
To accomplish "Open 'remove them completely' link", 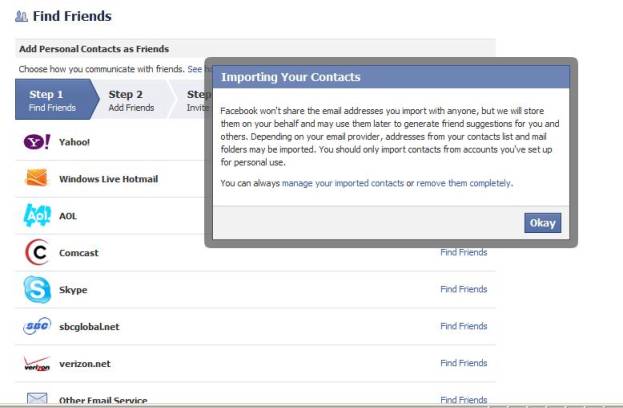I will point(463,183).
